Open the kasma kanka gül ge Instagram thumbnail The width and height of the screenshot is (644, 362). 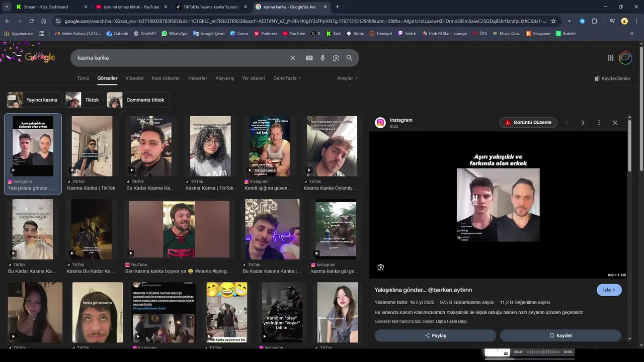pos(336,229)
